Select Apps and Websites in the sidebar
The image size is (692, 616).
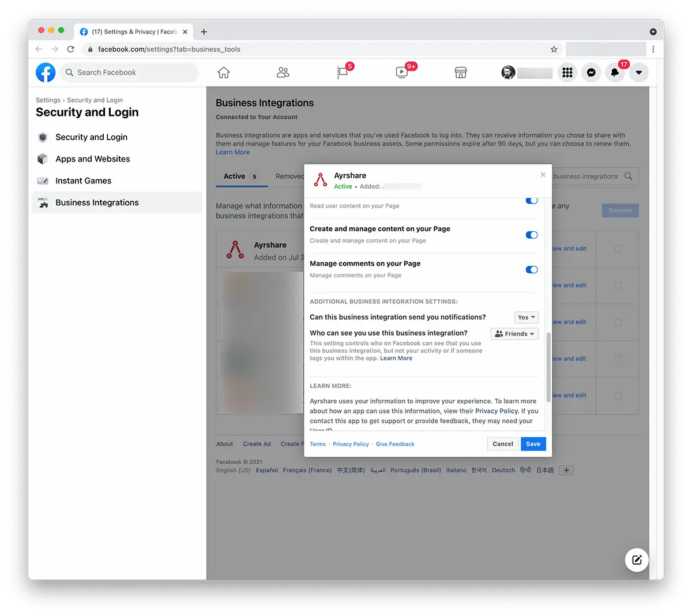(92, 159)
